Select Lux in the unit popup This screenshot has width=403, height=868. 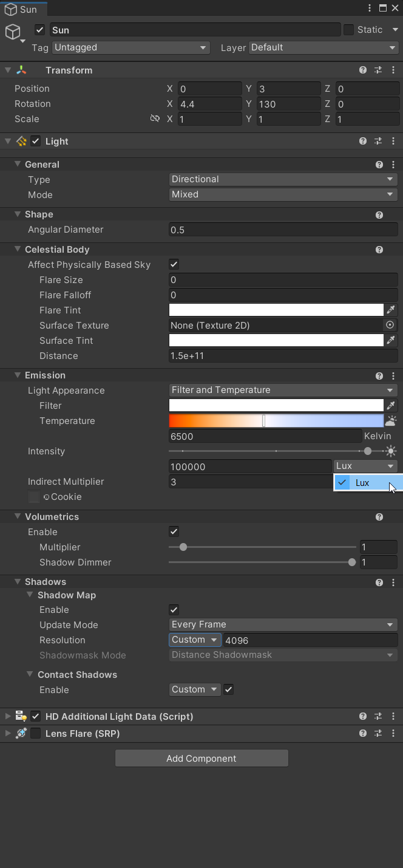point(368,483)
